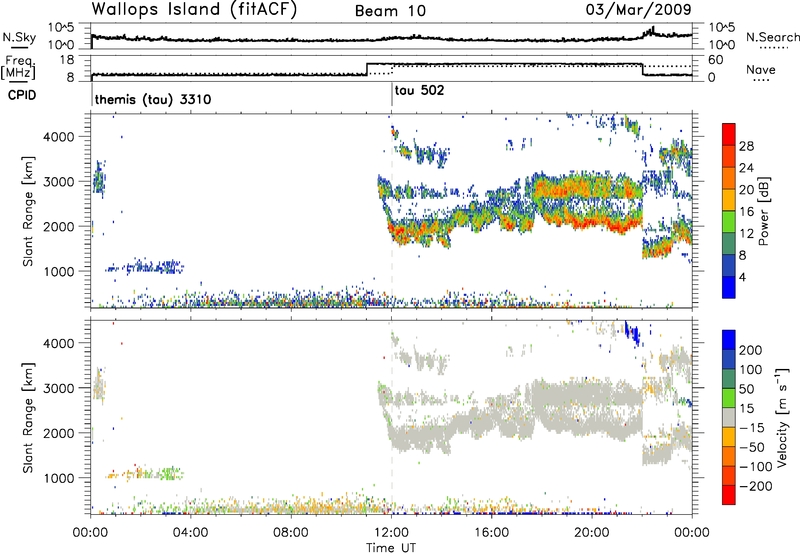Pick the bright blue Power colorbar segment below 4
Screen dimensions: 800x554
pos(729,287)
